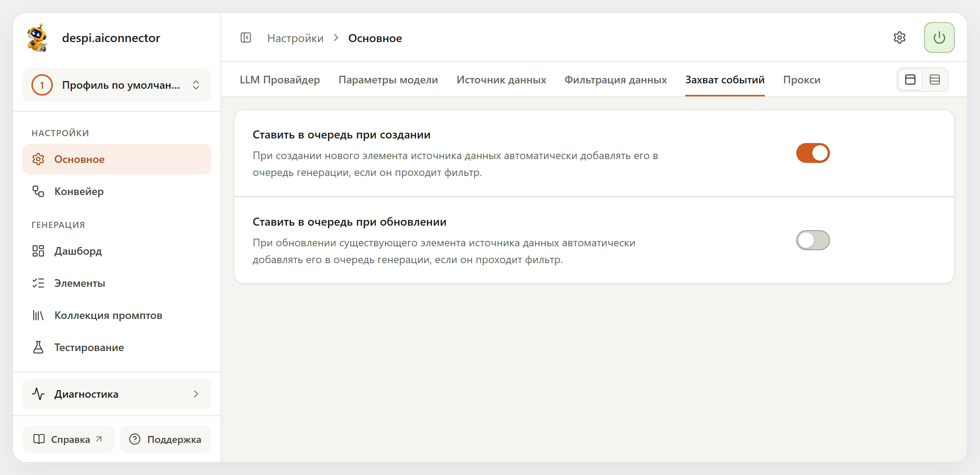Click the Поддержка support button
Viewport: 980px width, 475px height.
tap(165, 439)
